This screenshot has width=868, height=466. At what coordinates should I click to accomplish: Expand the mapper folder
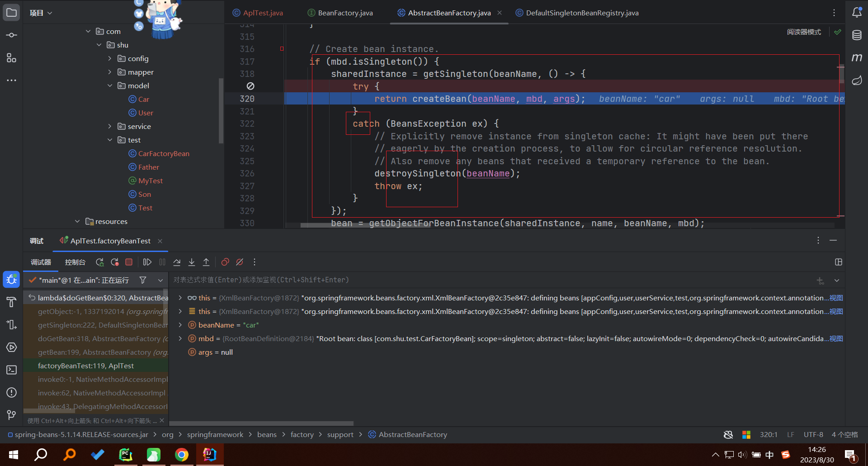110,72
